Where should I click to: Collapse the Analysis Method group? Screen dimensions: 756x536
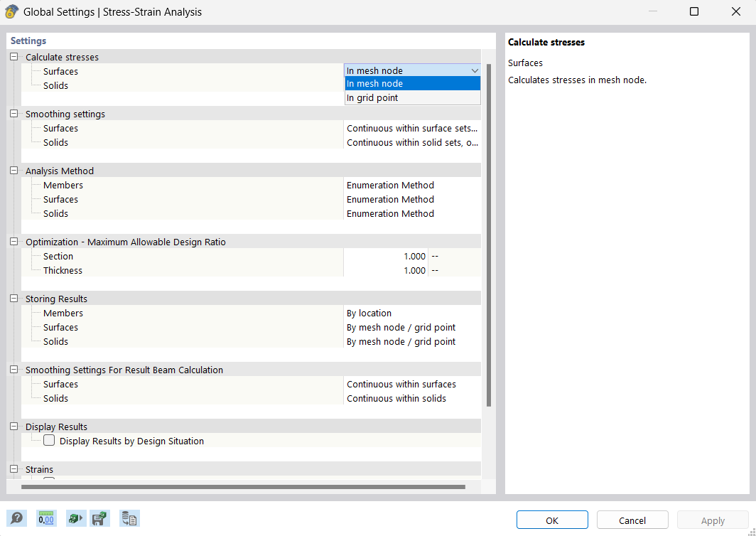13,171
